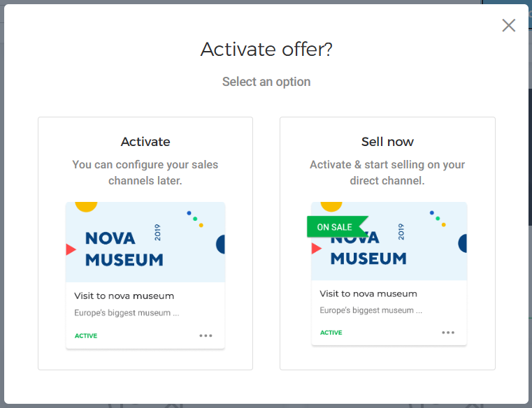
Task: Click 'configure your sales channels later' text
Action: click(145, 173)
